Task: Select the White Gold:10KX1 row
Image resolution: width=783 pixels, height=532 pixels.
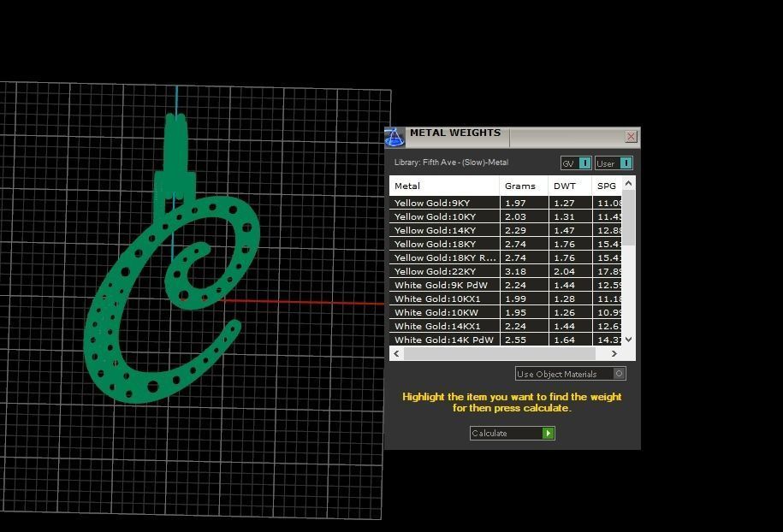Action: click(x=506, y=299)
